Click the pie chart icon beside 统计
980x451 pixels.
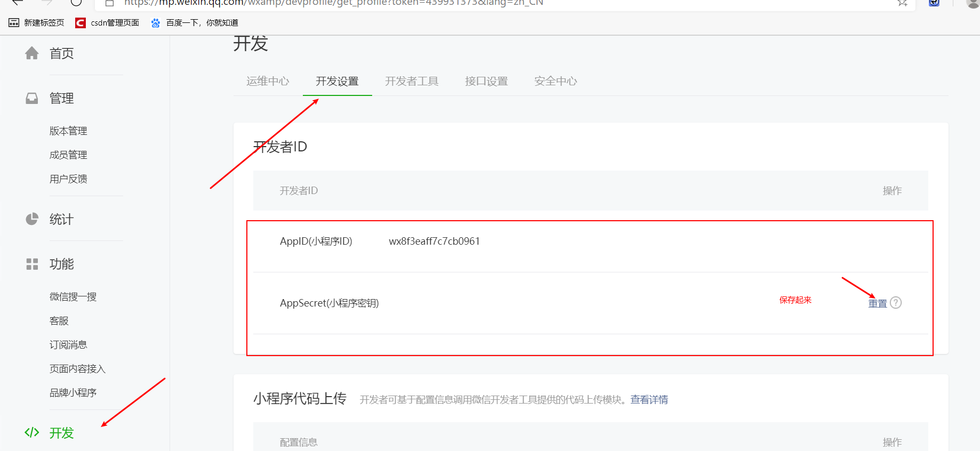tap(32, 219)
